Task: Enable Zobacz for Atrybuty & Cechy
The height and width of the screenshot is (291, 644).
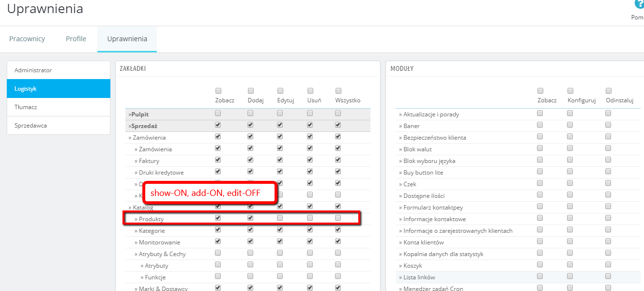Action: [218, 253]
